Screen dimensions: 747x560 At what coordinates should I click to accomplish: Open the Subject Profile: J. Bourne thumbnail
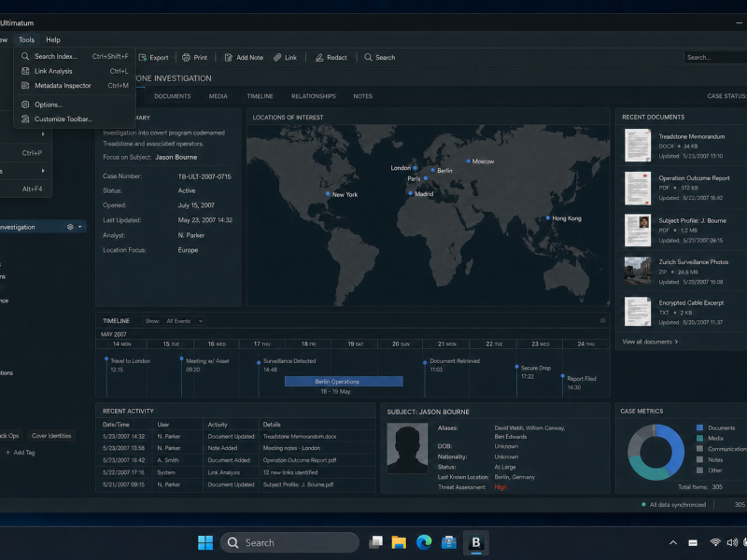coord(638,230)
